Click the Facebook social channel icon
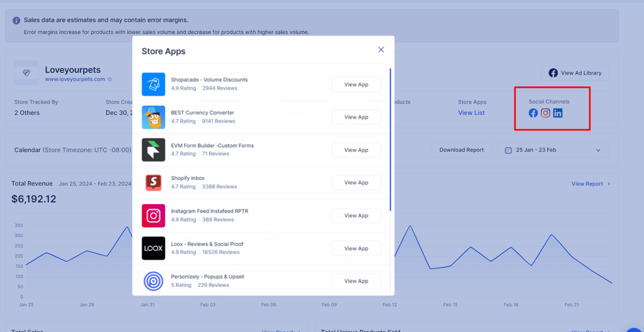 [533, 113]
